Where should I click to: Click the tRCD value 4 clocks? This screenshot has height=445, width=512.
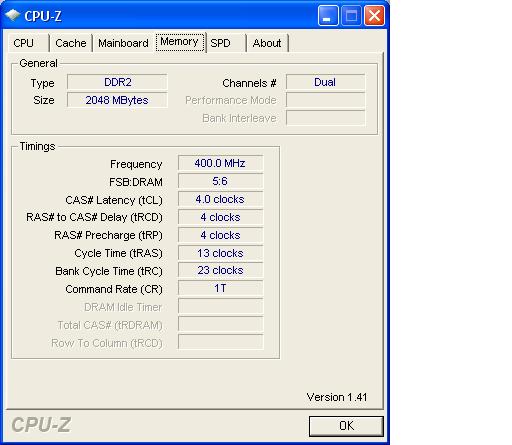[x=220, y=217]
